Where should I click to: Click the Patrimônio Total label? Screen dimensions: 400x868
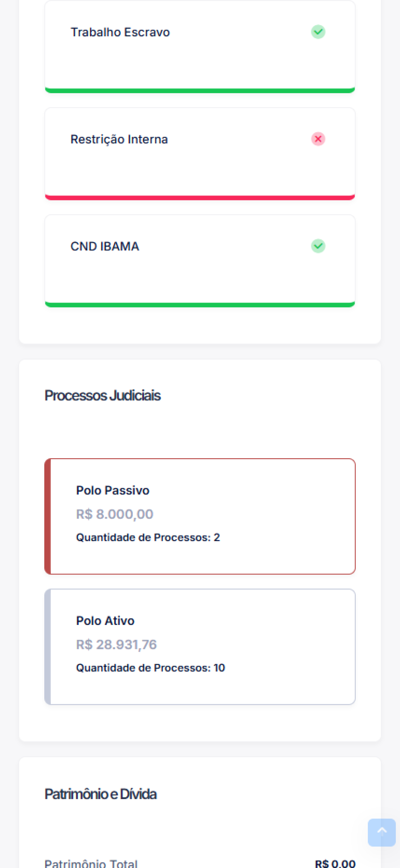[x=91, y=863]
